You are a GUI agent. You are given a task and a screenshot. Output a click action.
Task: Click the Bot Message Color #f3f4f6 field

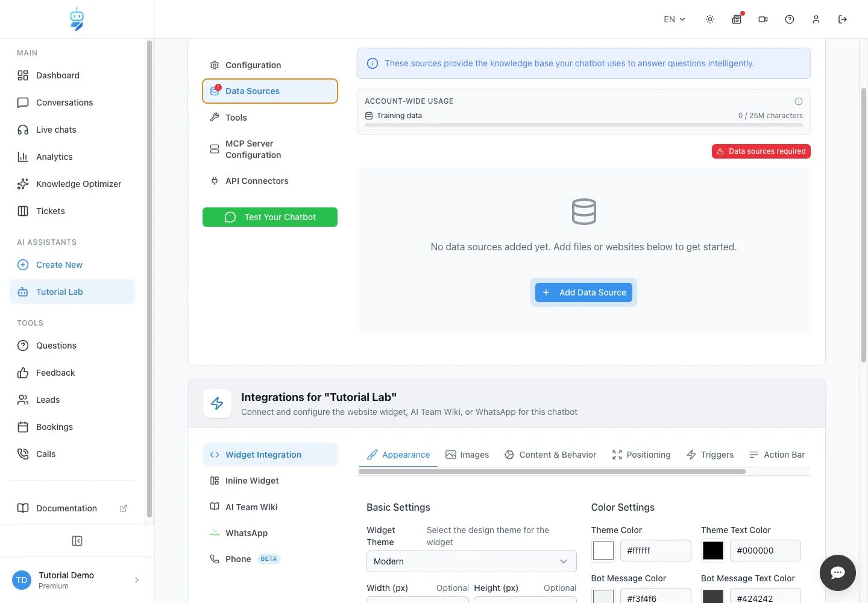pyautogui.click(x=656, y=596)
